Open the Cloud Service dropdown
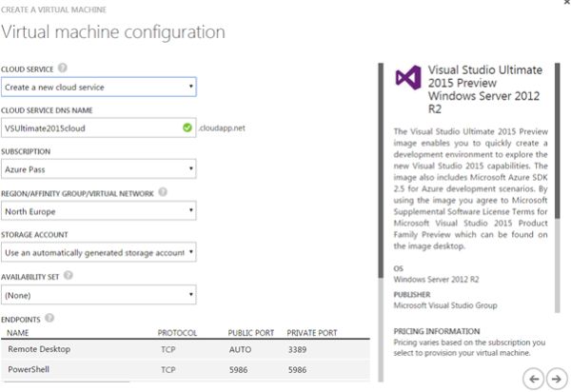571x392 pixels. [x=99, y=88]
